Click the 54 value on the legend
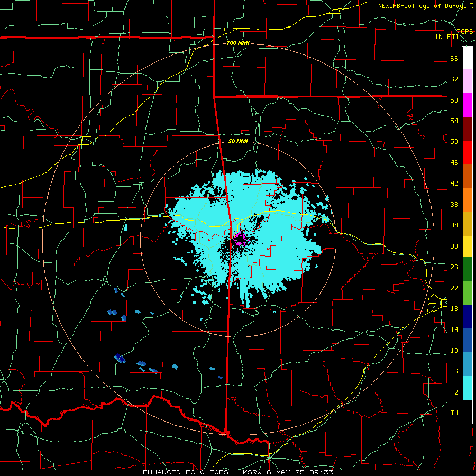This screenshot has width=476, height=476. pyautogui.click(x=454, y=121)
